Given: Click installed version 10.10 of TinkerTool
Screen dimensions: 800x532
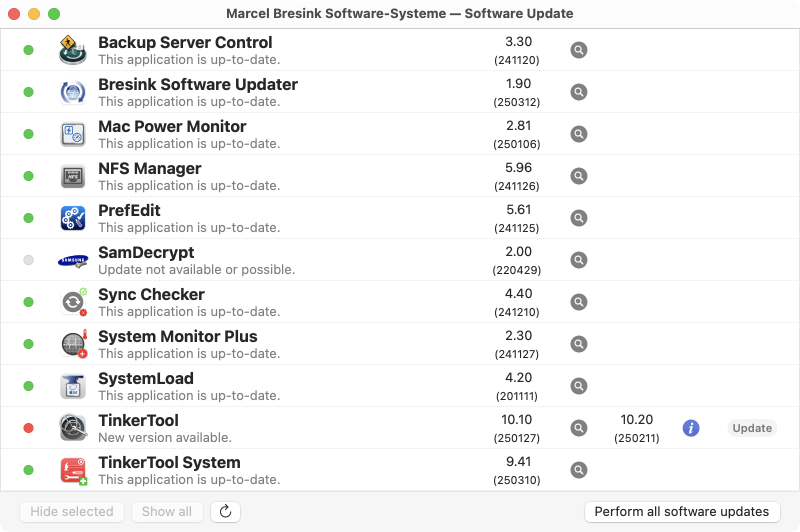Looking at the screenshot, I should [517, 420].
